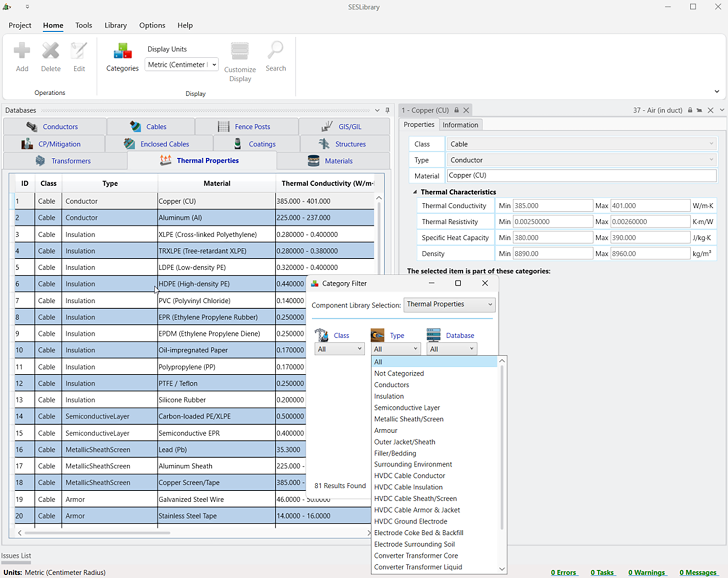728x578 pixels.
Task: Select table row 2 Aluminum (Al)
Action: [194, 217]
